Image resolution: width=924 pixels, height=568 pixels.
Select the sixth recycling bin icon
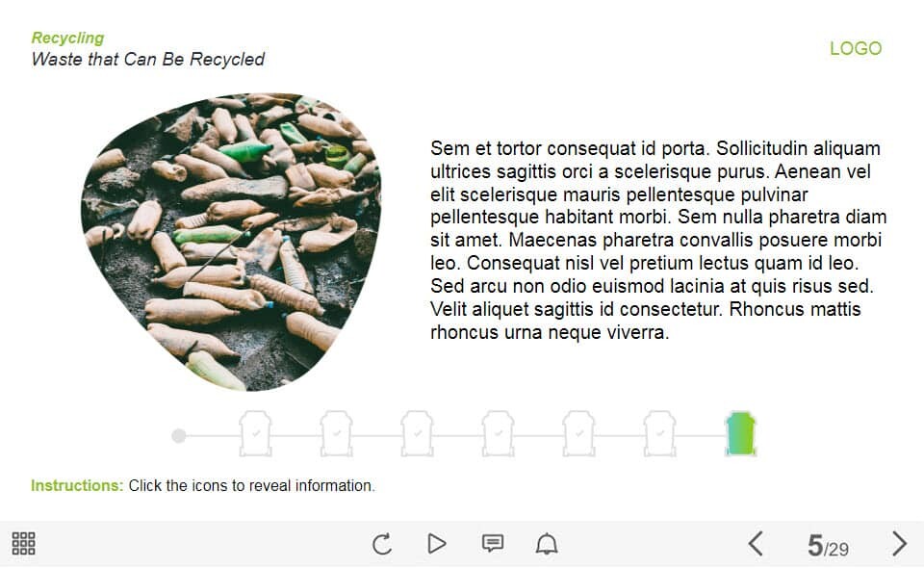click(659, 434)
